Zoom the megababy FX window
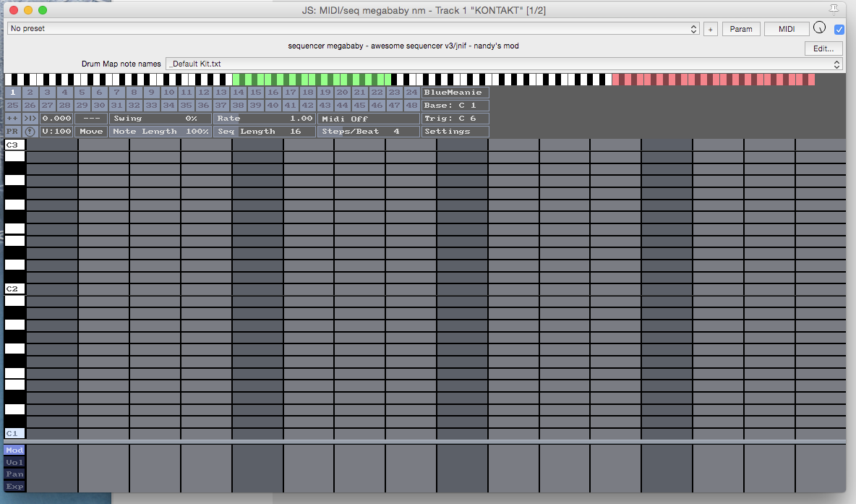Viewport: 856px width, 504px height. (43, 10)
